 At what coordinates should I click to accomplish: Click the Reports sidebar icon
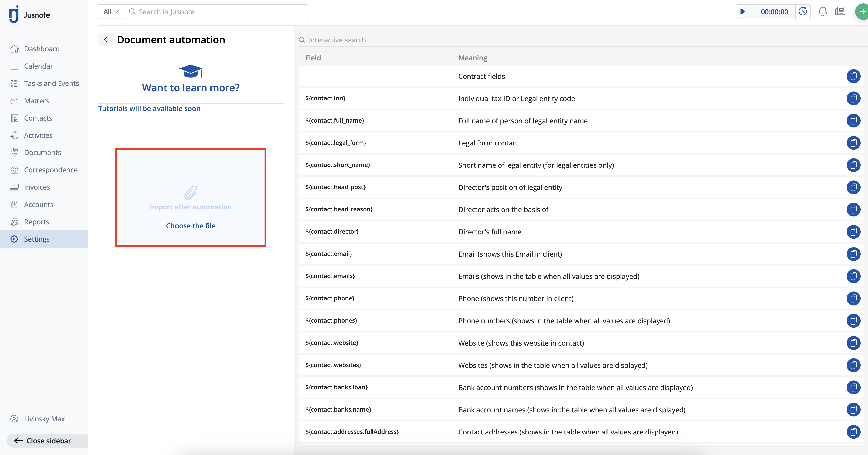click(14, 222)
